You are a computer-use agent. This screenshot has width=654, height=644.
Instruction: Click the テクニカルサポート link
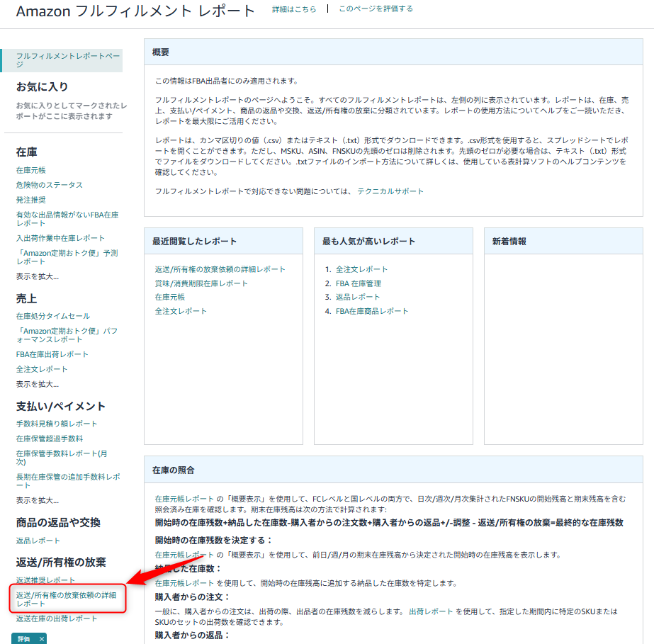390,191
